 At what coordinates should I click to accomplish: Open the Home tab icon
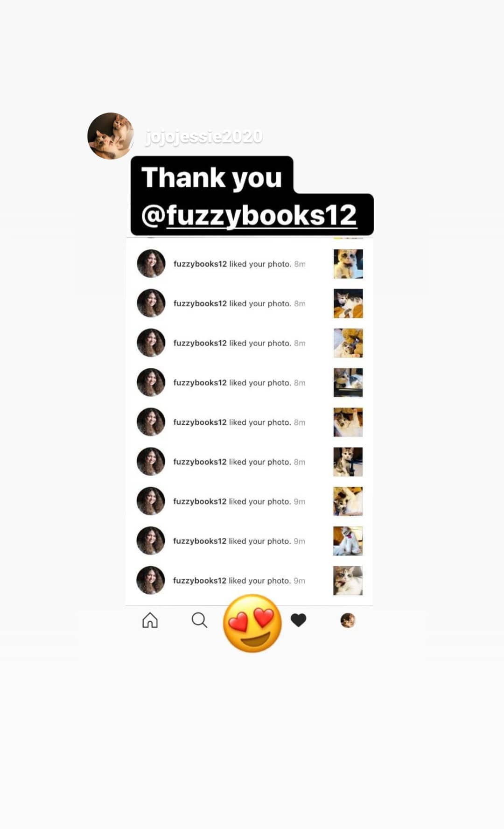tap(150, 620)
